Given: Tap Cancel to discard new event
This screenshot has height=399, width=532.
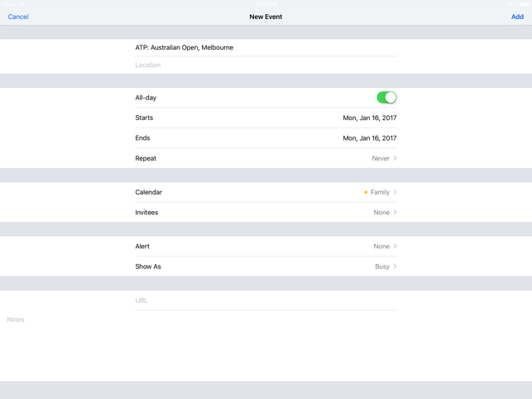Looking at the screenshot, I should [x=18, y=17].
